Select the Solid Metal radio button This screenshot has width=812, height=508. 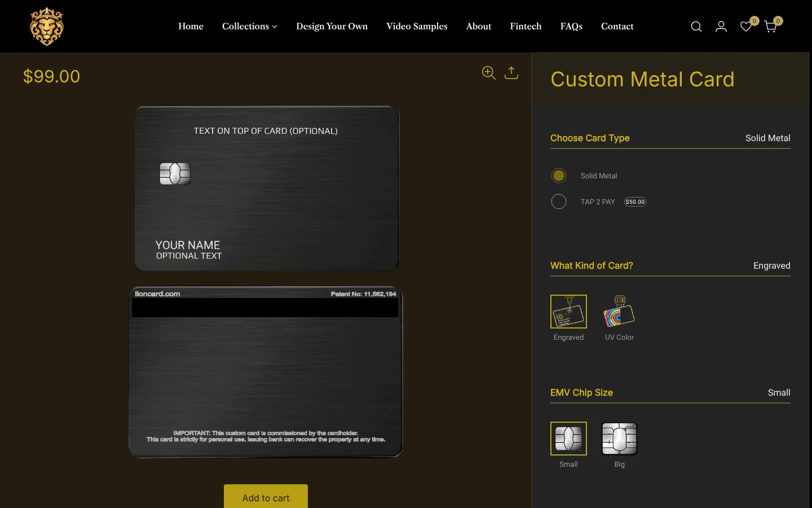pyautogui.click(x=559, y=176)
